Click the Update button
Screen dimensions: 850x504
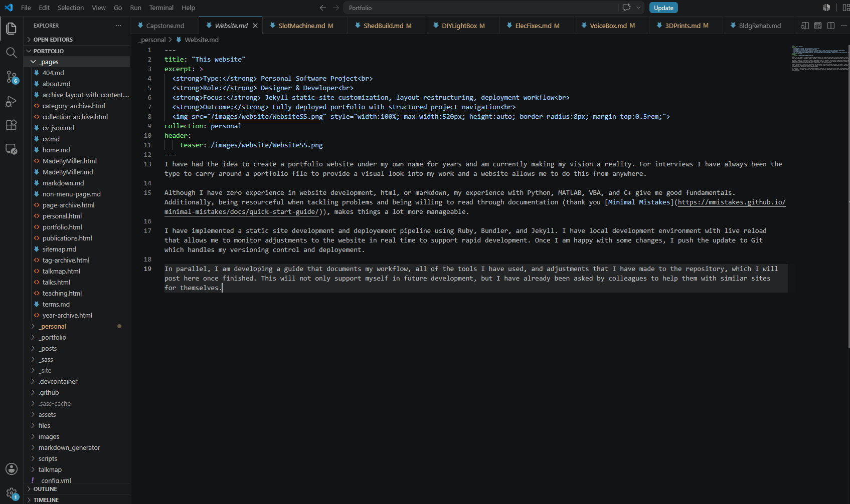tap(663, 8)
